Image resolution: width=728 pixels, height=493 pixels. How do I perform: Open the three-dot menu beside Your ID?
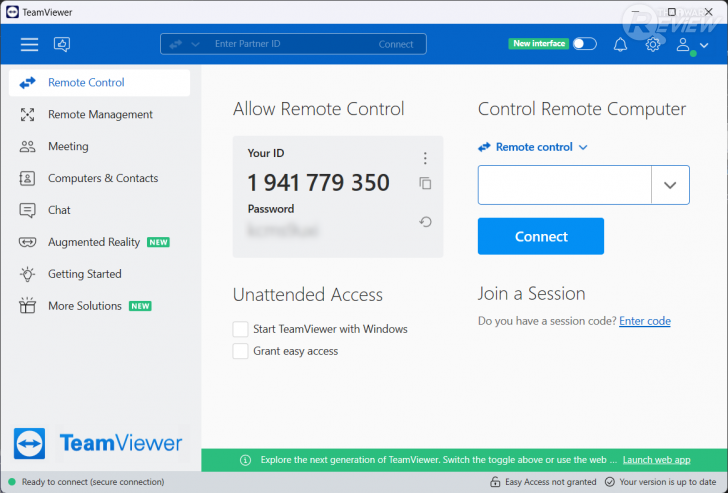[425, 158]
